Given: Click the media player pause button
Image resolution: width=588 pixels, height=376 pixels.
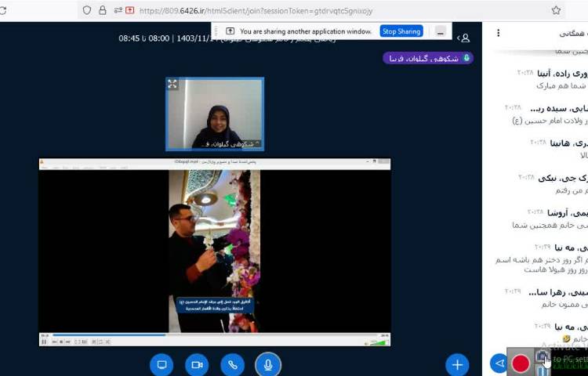Looking at the screenshot, I should click(x=45, y=342).
